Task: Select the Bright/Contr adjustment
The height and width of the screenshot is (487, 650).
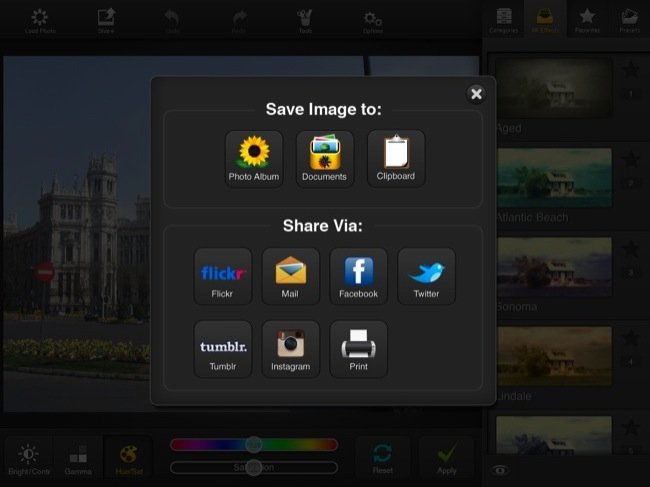Action: 29,459
